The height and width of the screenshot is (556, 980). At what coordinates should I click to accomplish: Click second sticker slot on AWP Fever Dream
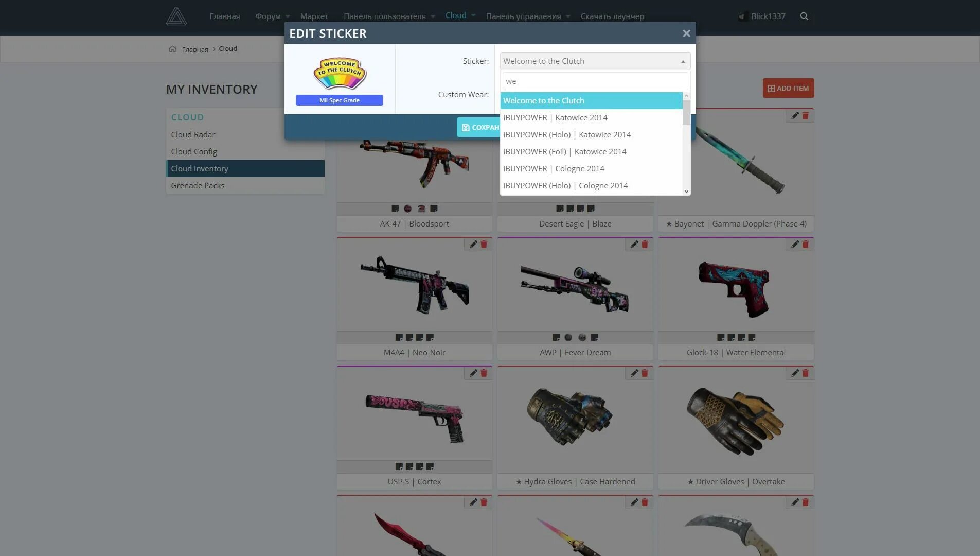point(568,337)
